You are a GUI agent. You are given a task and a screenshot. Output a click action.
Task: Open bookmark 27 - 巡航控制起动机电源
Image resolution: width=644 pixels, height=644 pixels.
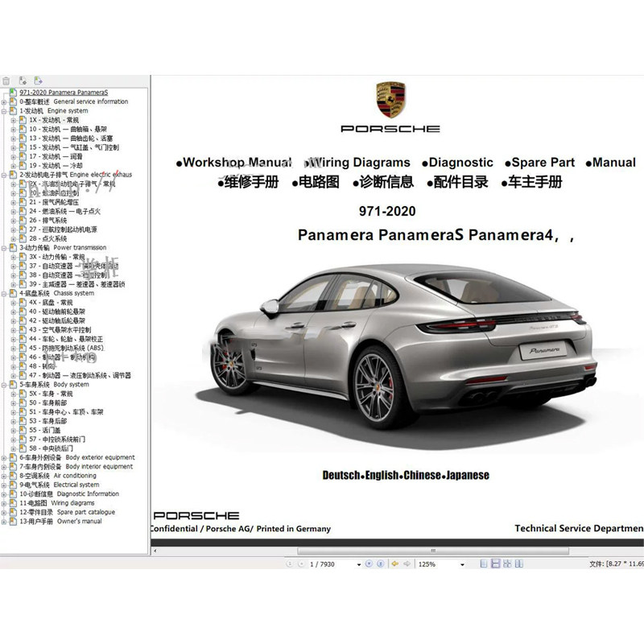point(64,229)
